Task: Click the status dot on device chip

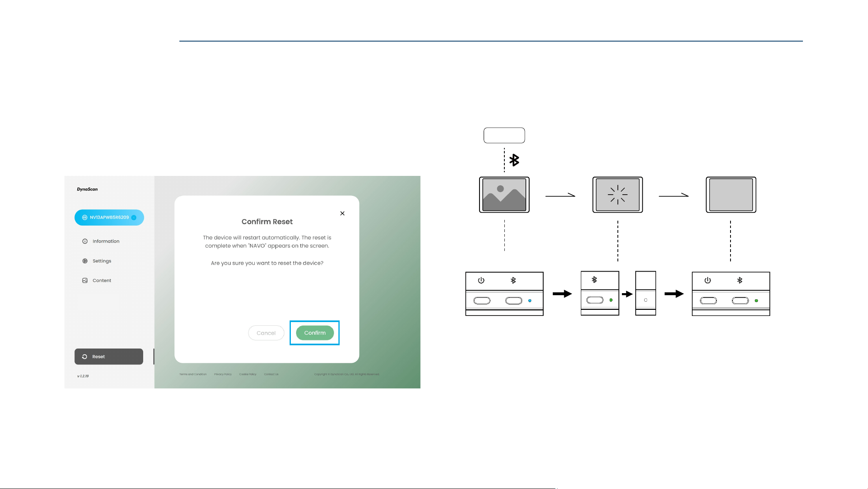Action: 134,217
